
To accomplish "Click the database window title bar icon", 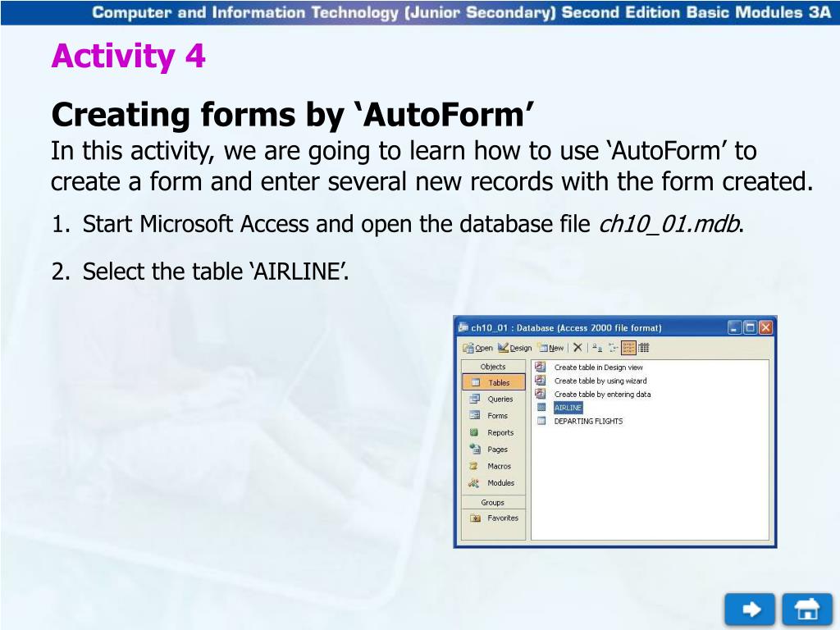I will pos(464,327).
